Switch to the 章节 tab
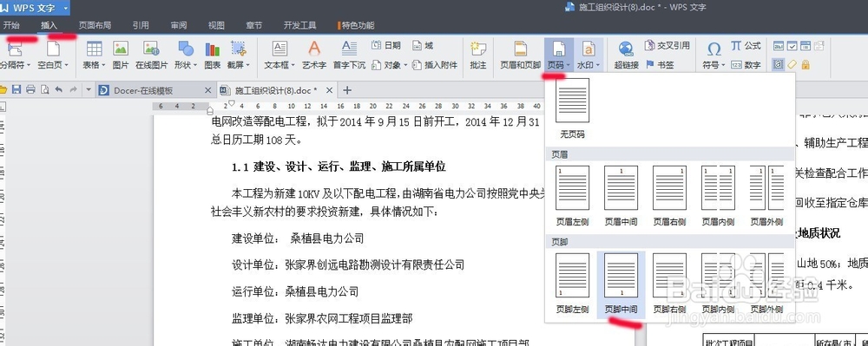868x346 pixels. click(x=254, y=25)
